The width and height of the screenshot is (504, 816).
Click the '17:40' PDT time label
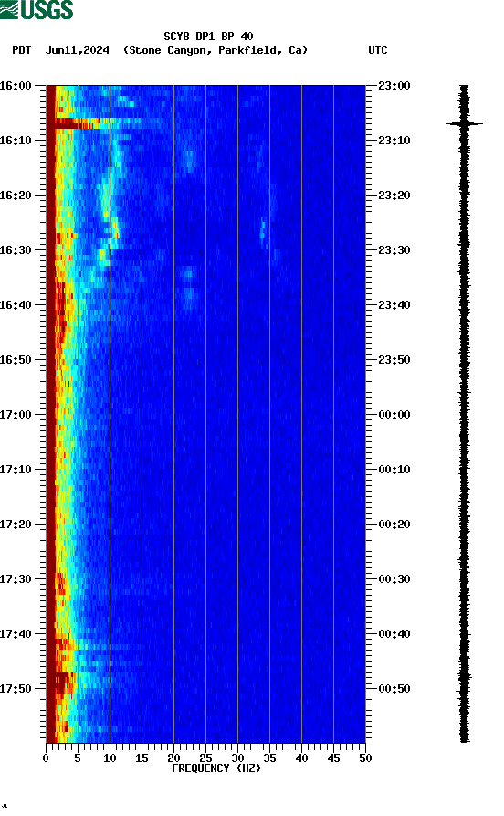point(16,634)
